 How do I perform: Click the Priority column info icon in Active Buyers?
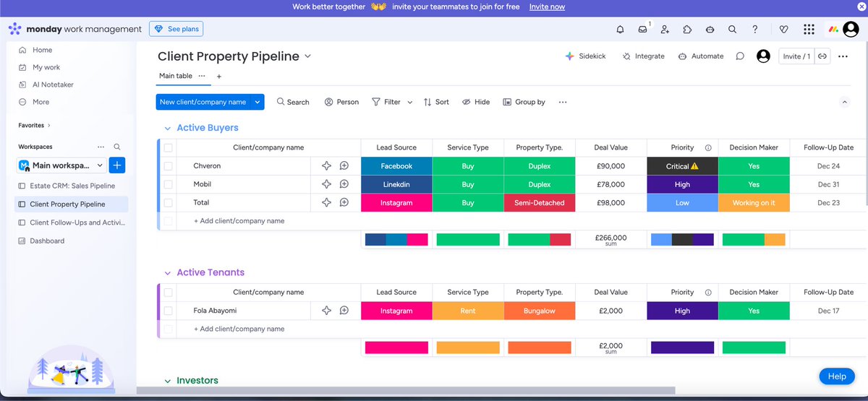[x=708, y=147]
